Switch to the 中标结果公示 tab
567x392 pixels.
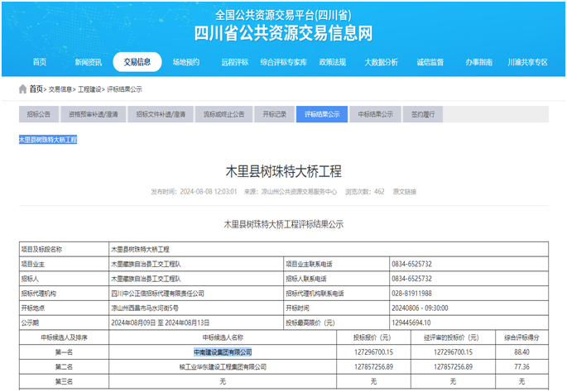369,115
